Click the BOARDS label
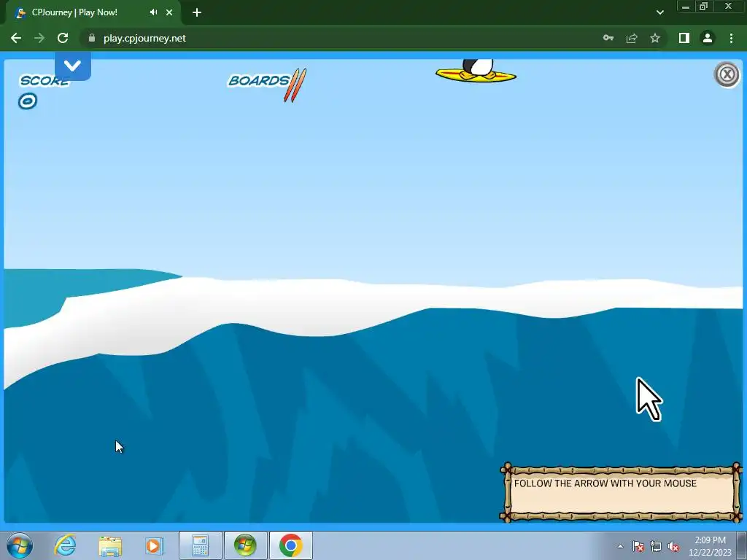Screen dimensions: 747x560 point(259,80)
